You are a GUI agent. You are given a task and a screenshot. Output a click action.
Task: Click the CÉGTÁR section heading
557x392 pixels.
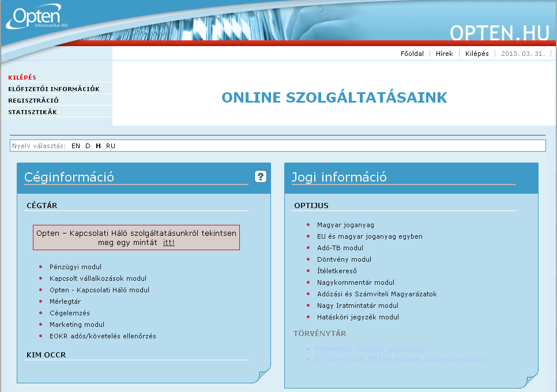point(42,206)
